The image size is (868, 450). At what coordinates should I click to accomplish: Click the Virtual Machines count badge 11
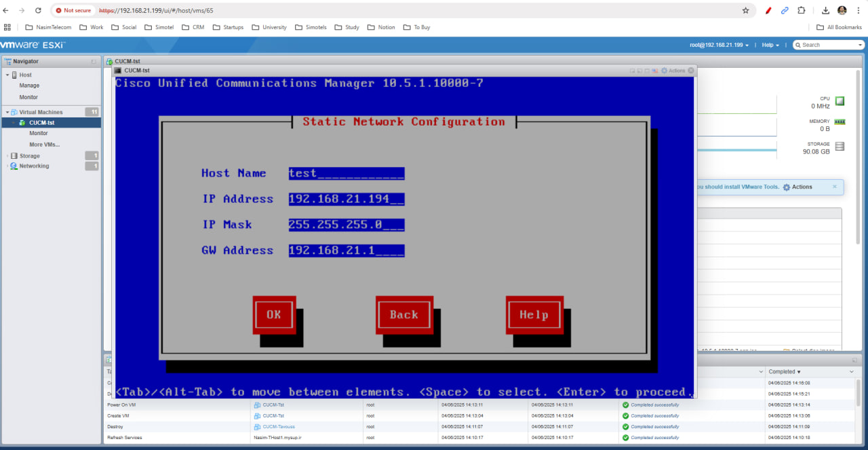click(x=92, y=112)
